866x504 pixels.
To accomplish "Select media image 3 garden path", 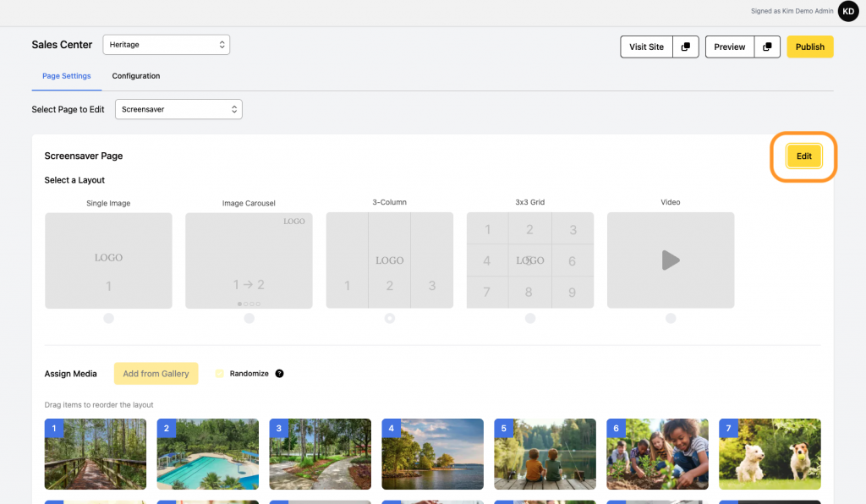I will [321, 454].
